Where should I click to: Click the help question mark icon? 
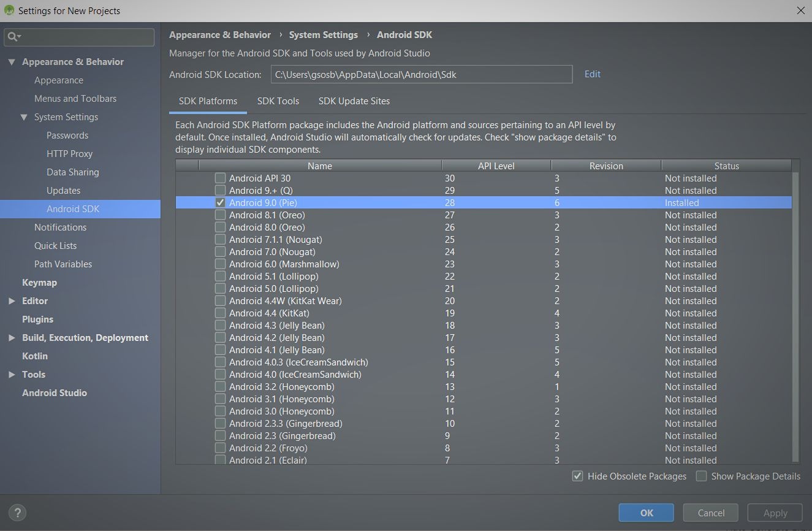[x=17, y=513]
